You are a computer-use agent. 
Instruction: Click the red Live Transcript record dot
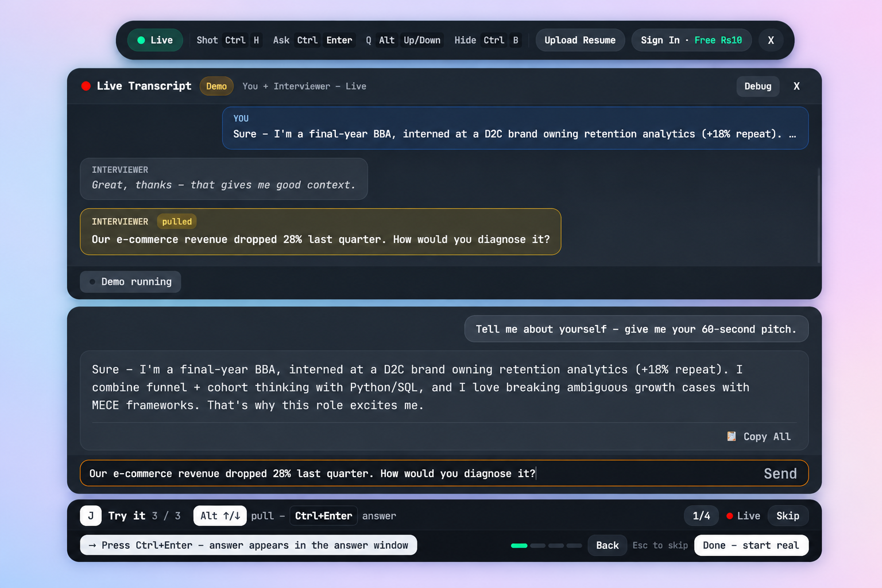[86, 86]
